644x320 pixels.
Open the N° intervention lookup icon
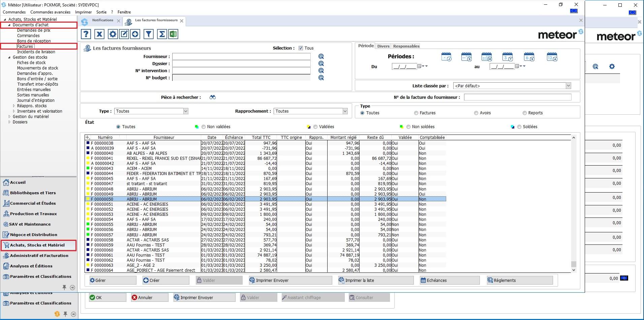[321, 71]
